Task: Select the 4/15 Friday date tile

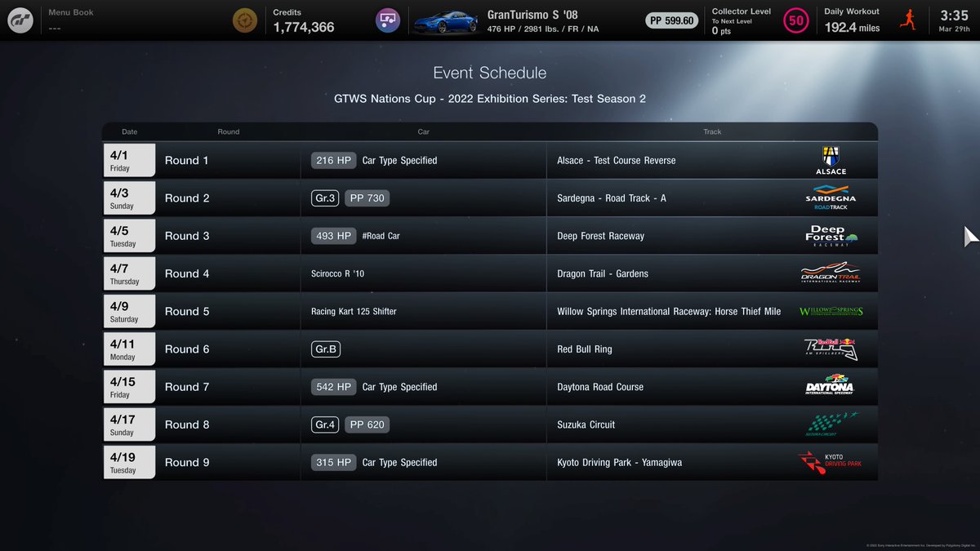Action: pyautogui.click(x=129, y=387)
